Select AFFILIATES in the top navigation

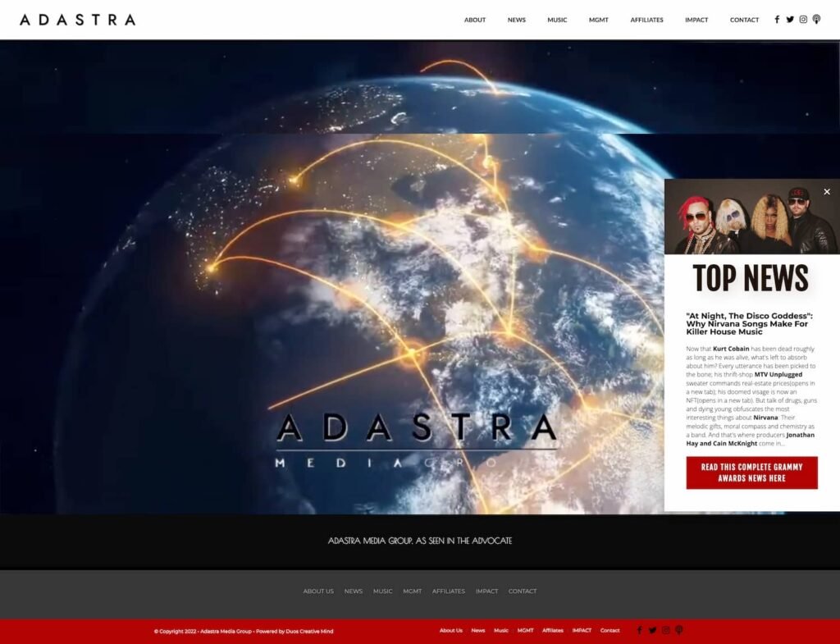(646, 20)
